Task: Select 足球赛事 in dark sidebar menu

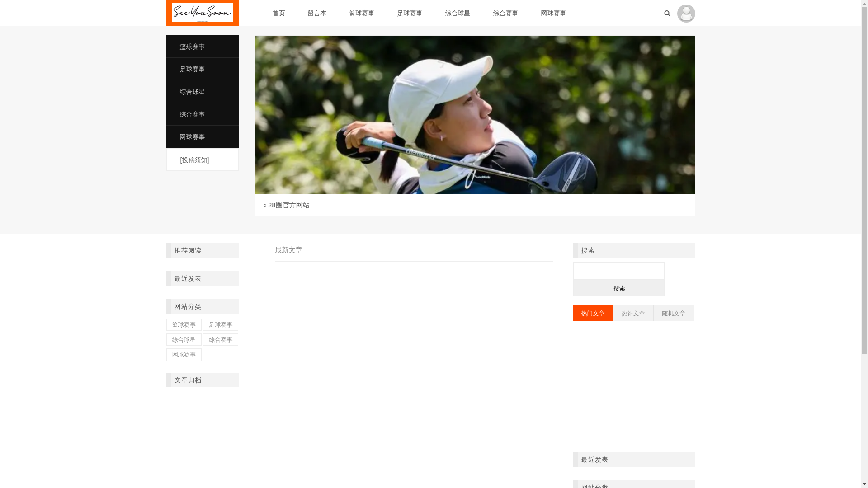Action: pos(202,69)
